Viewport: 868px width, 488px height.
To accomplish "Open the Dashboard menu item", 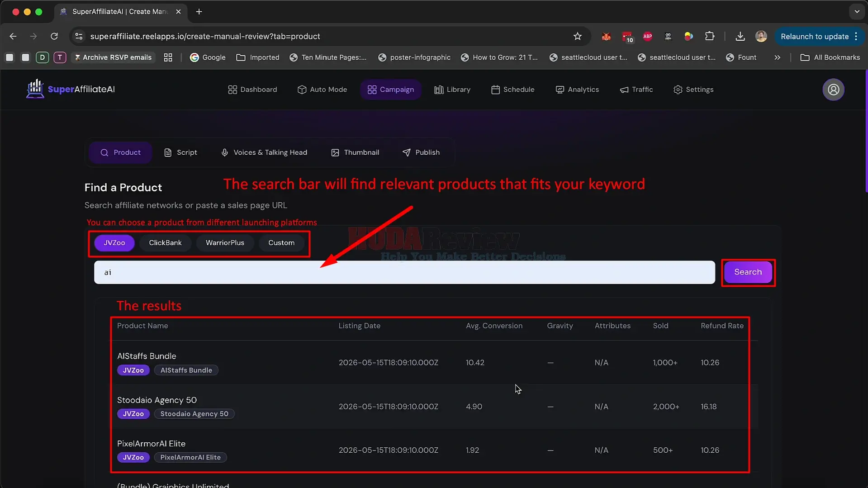I will pos(252,90).
